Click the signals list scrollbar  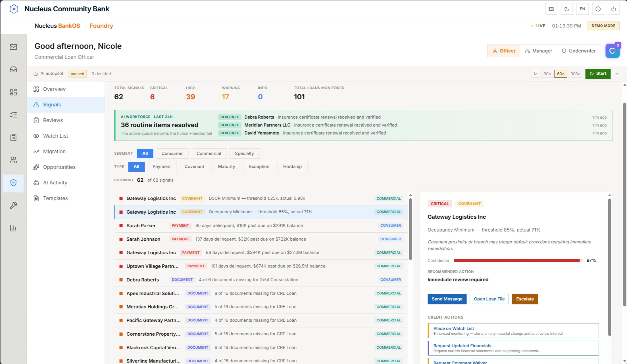tap(410, 229)
